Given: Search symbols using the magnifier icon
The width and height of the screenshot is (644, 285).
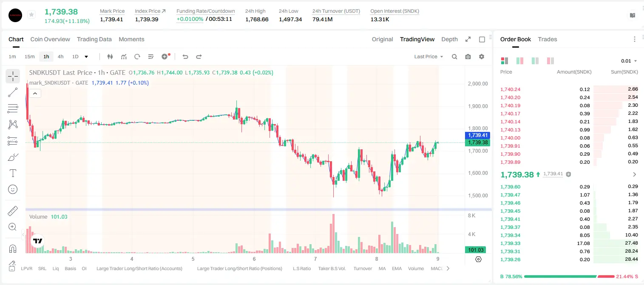Looking at the screenshot, I should [x=454, y=57].
